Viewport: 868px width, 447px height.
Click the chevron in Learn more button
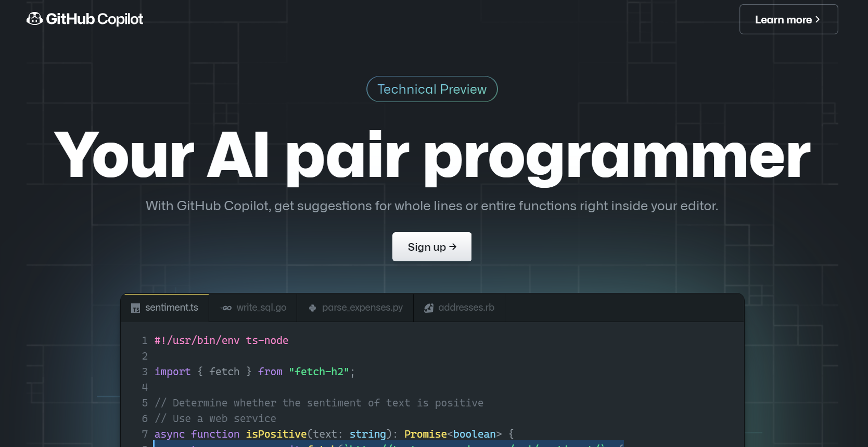(x=818, y=19)
